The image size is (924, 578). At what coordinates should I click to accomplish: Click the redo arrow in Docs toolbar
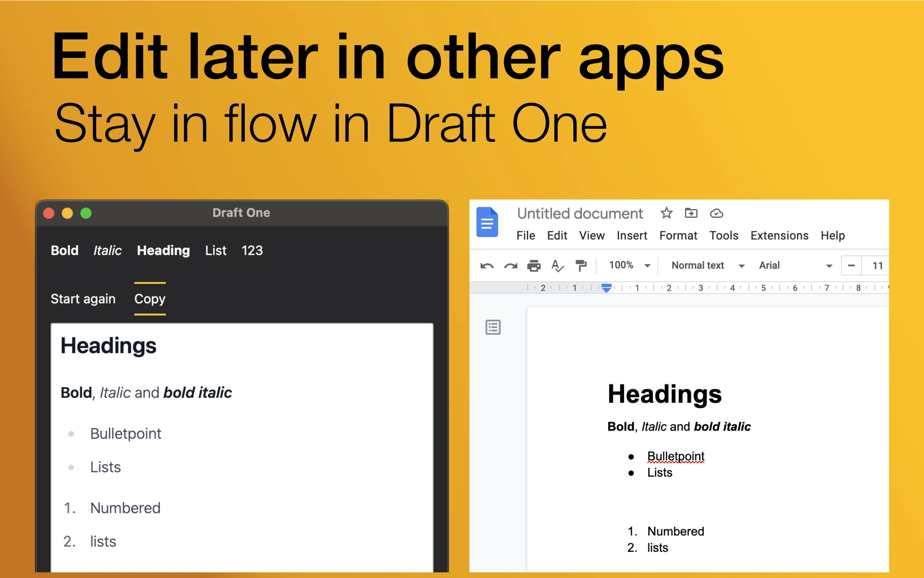(510, 266)
